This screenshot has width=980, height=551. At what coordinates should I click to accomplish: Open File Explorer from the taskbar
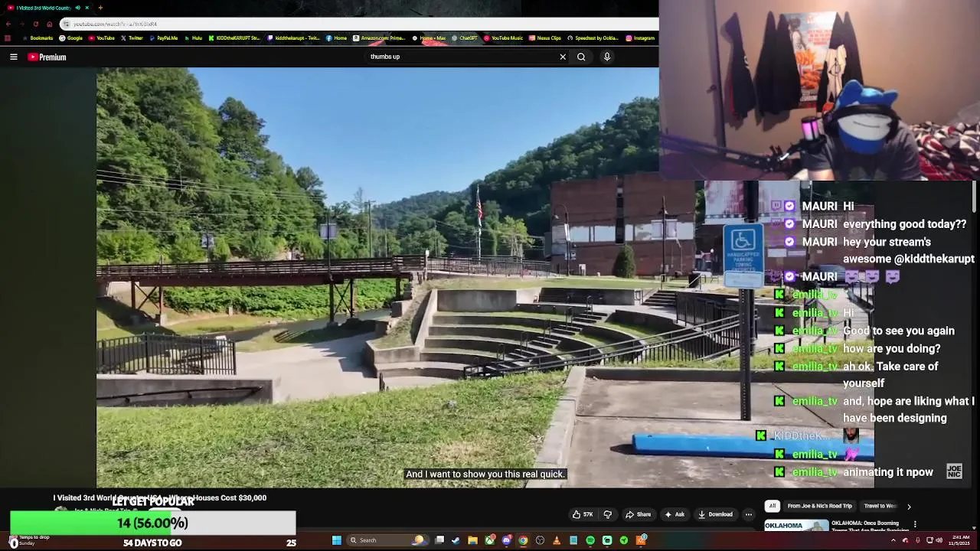[472, 540]
